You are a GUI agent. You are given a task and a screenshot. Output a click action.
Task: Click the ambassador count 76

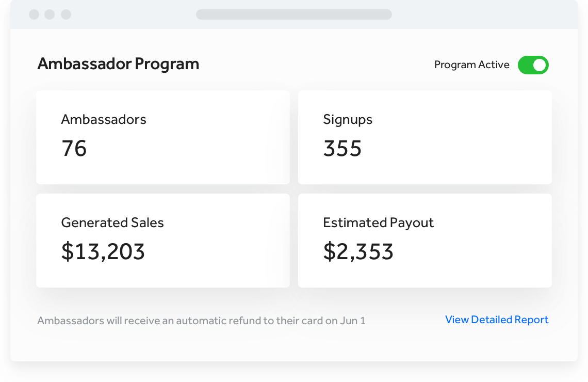[x=74, y=149]
